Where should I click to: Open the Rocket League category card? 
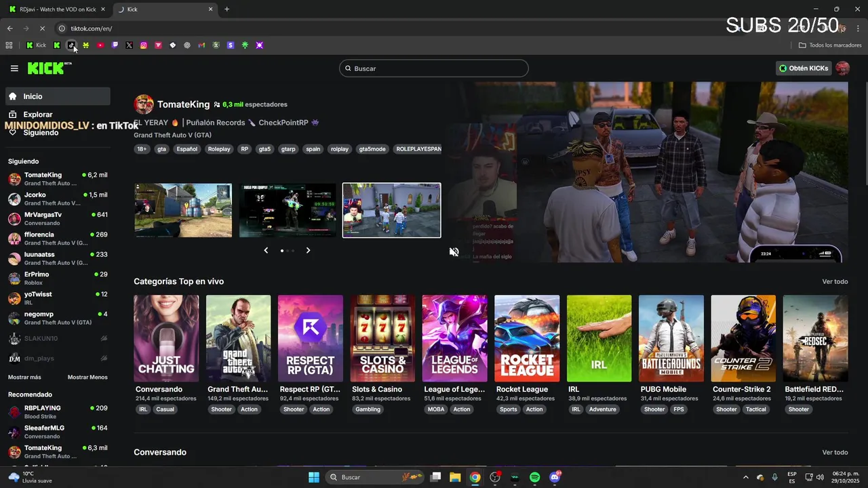tap(527, 338)
